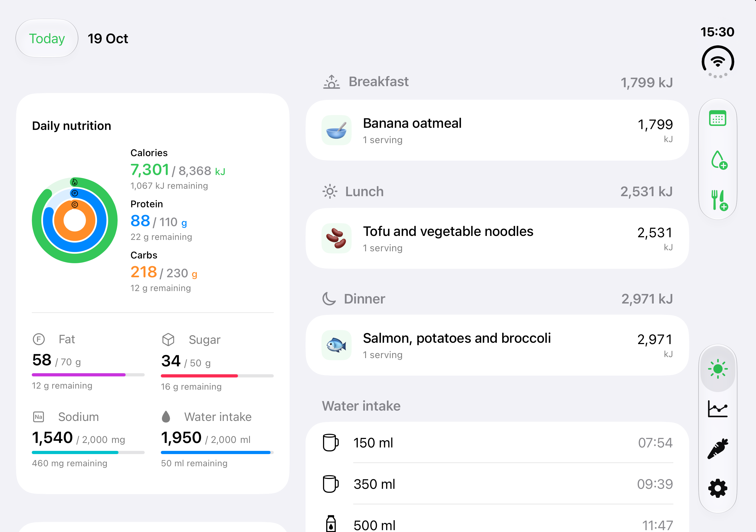Select the Today sun tab icon
The image size is (756, 532).
[x=718, y=369]
